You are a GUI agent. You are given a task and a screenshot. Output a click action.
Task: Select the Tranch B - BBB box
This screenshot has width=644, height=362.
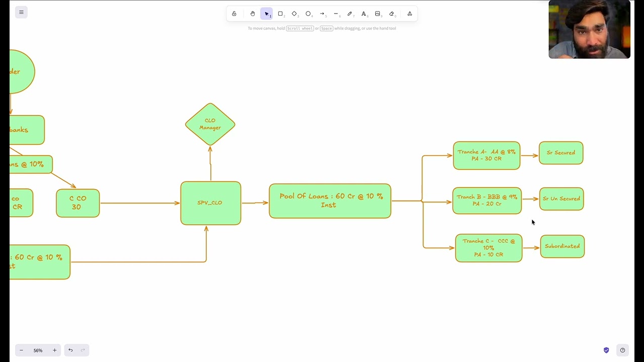click(x=487, y=201)
